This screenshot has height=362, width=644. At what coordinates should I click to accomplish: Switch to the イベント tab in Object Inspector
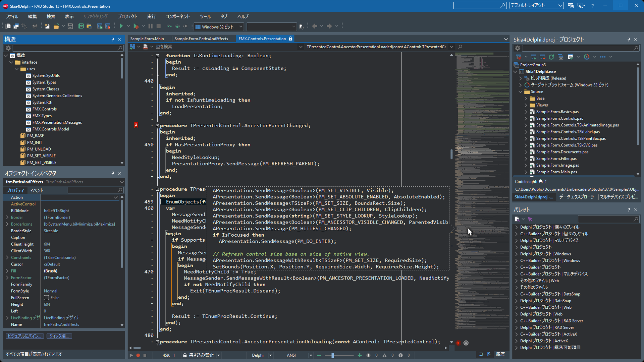point(37,190)
